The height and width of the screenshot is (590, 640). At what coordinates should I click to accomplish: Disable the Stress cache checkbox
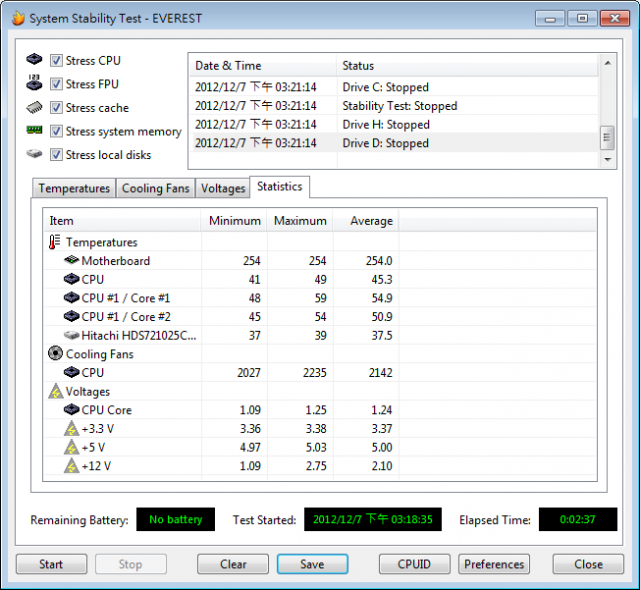point(56,108)
